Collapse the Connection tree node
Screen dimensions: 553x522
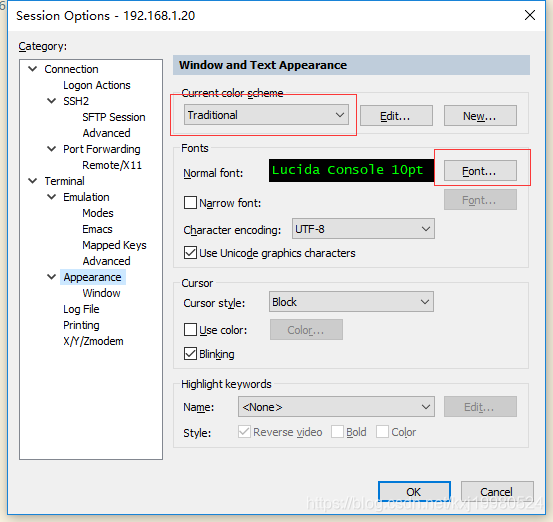[x=32, y=69]
